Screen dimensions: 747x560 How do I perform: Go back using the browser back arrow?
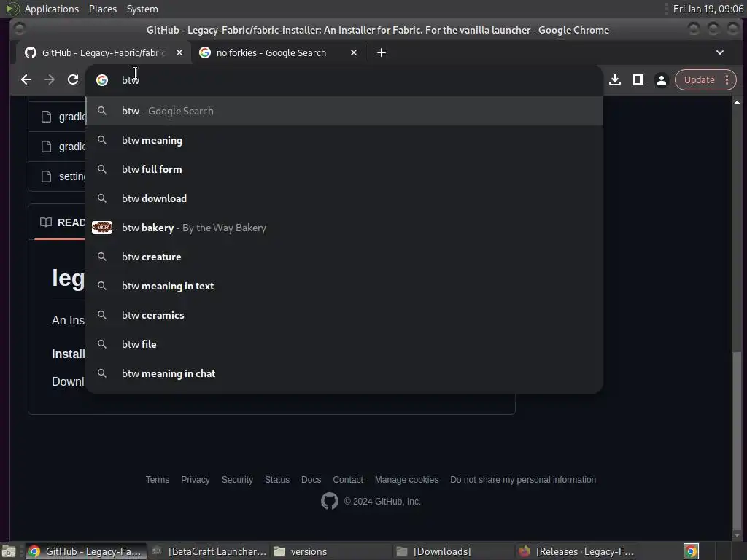[x=26, y=80]
